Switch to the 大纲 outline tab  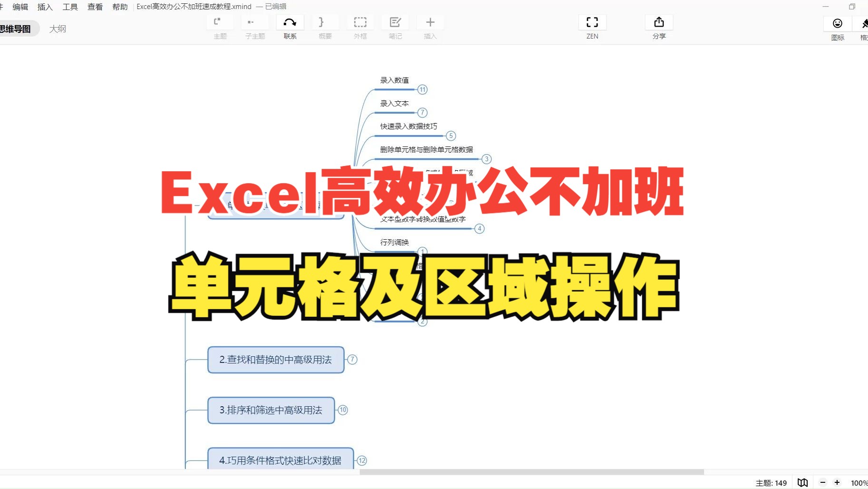[x=58, y=29]
